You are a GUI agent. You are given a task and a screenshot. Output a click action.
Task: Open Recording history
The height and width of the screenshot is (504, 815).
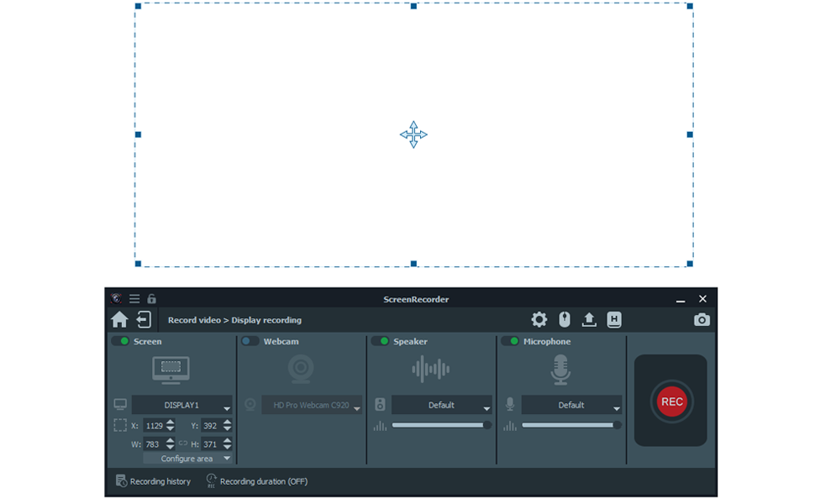(x=153, y=481)
